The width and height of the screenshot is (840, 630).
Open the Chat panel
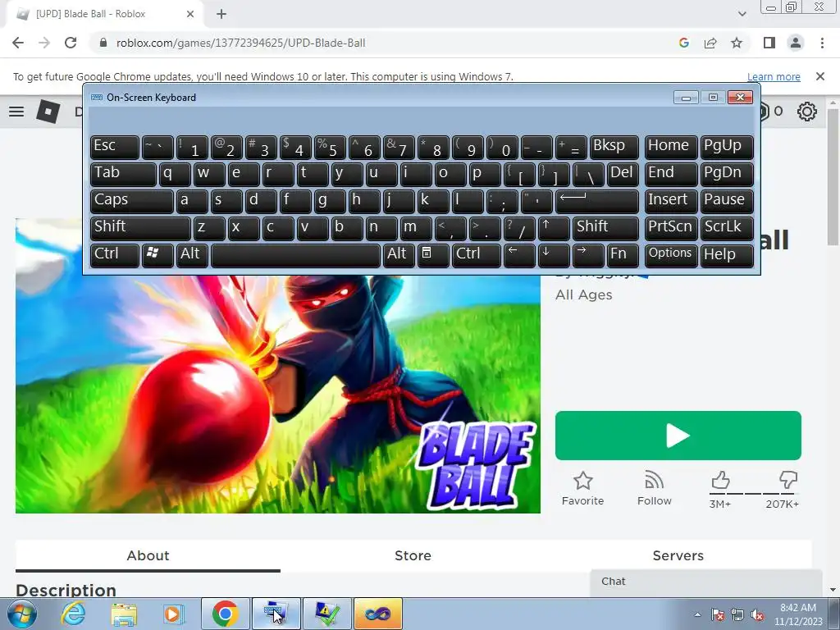click(x=706, y=582)
